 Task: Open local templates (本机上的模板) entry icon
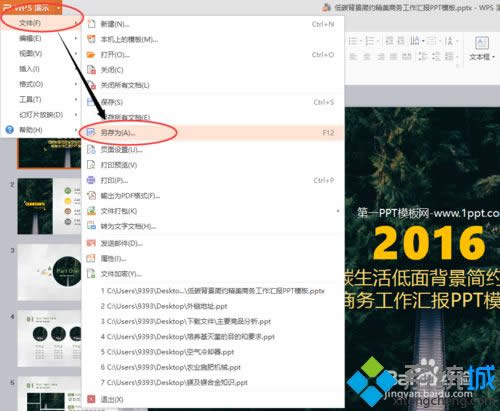91,39
